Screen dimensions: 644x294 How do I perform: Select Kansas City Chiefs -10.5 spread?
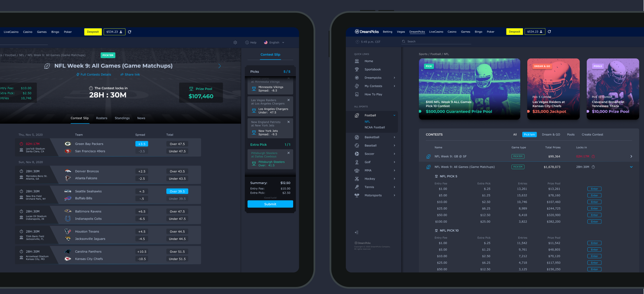coord(142,259)
